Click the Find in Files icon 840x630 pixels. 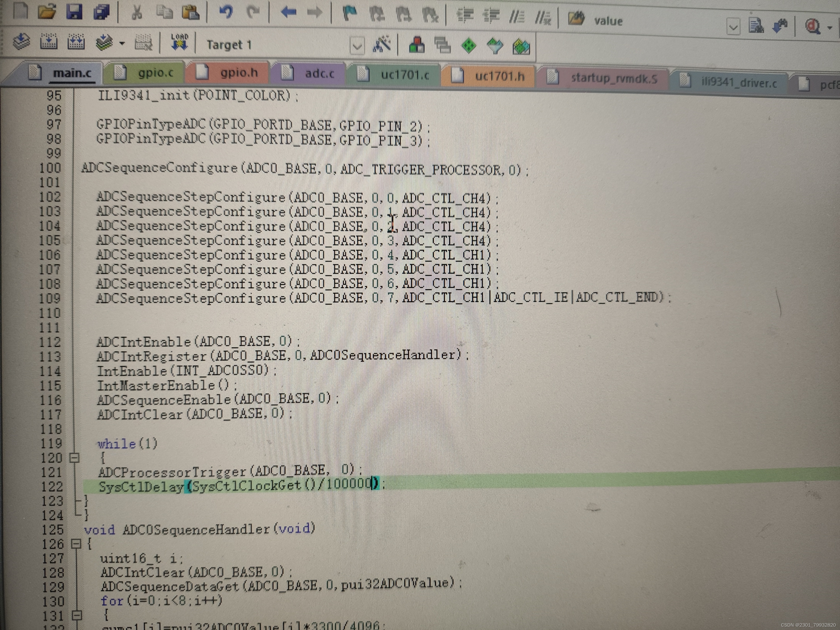pyautogui.click(x=576, y=18)
